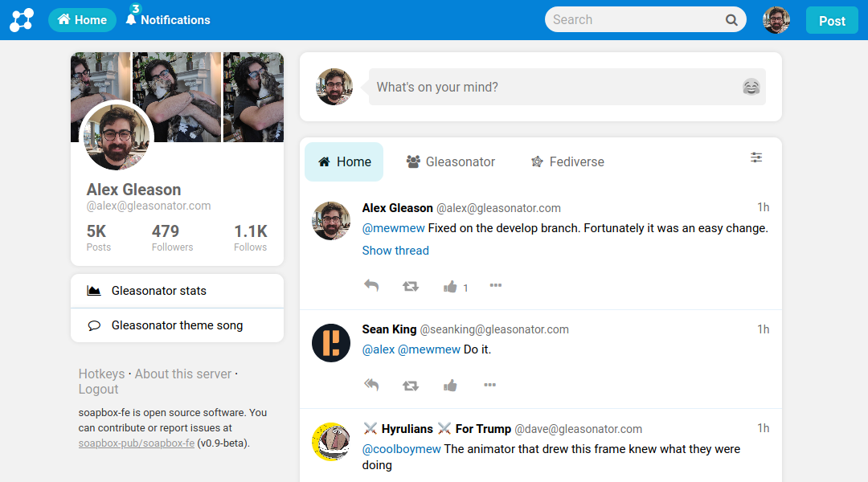Click the Logout link

tap(98, 389)
